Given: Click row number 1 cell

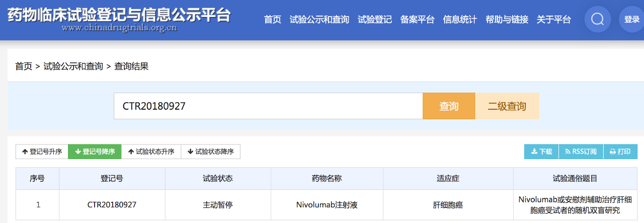Looking at the screenshot, I should click(38, 205).
